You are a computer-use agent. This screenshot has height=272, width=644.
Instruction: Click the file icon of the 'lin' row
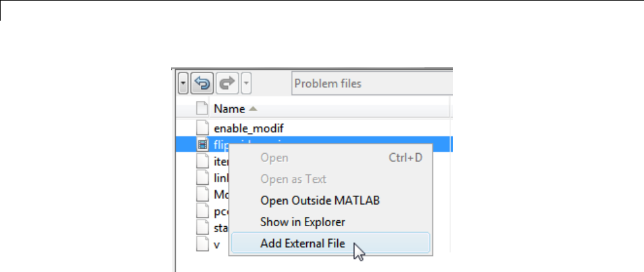click(202, 178)
